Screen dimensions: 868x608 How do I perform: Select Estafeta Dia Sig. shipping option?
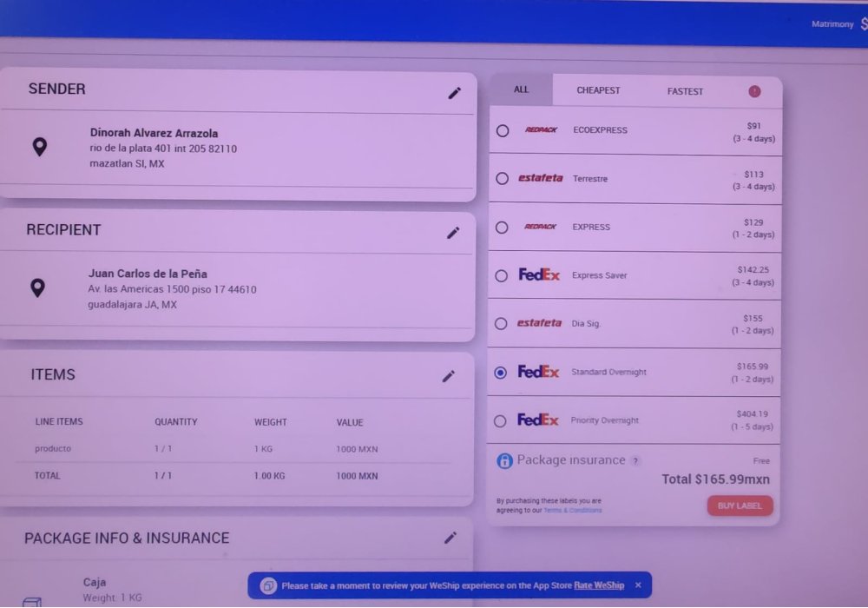501,324
